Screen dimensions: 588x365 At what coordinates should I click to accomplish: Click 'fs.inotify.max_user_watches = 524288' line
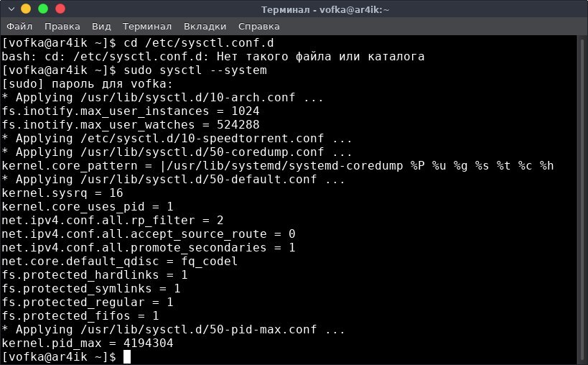pyautogui.click(x=131, y=124)
